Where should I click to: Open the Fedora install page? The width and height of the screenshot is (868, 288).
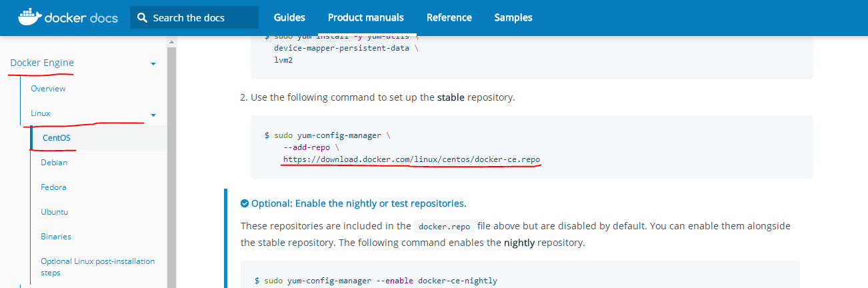pos(53,187)
